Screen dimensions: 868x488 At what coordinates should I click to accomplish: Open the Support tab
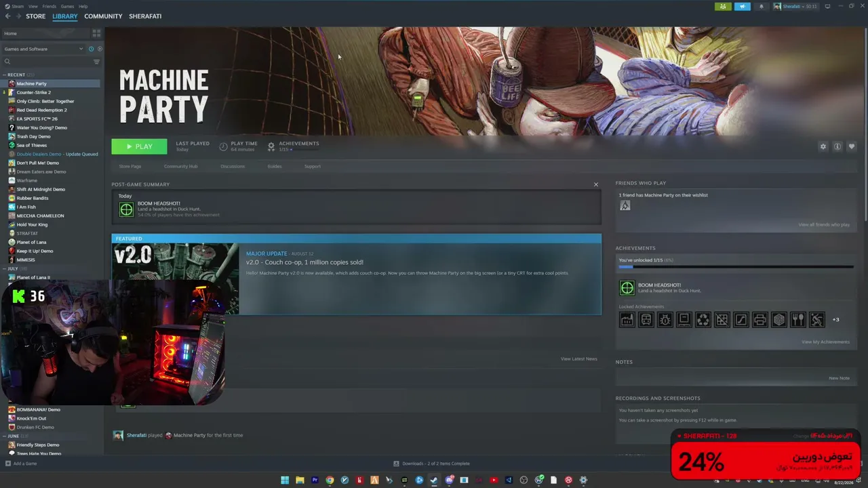click(x=313, y=166)
